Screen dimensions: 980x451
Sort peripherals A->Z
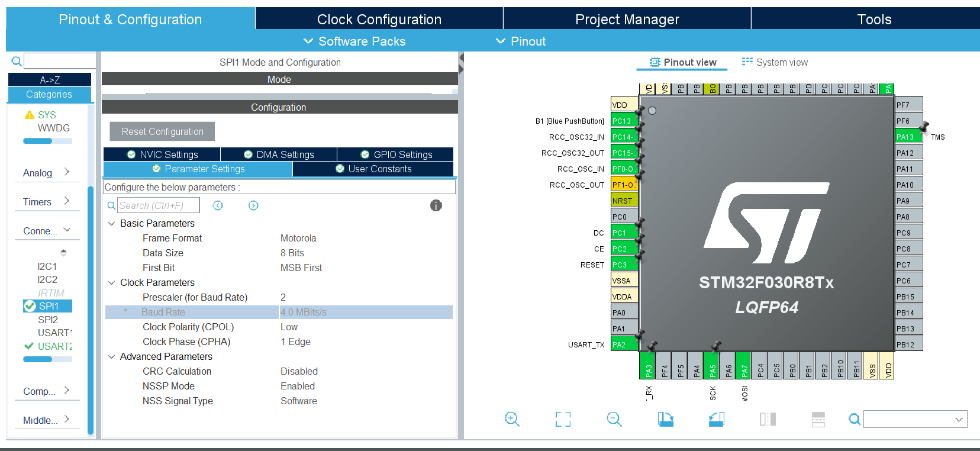click(50, 79)
